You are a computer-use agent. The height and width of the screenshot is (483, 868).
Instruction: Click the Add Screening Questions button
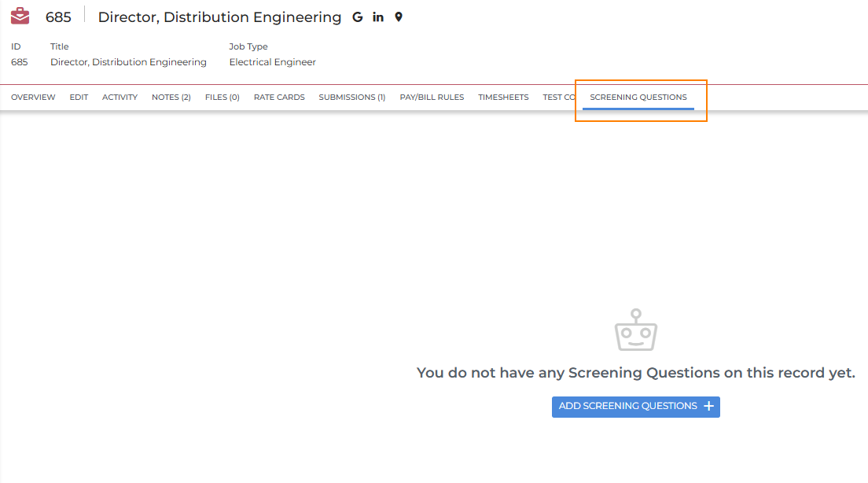pyautogui.click(x=636, y=407)
